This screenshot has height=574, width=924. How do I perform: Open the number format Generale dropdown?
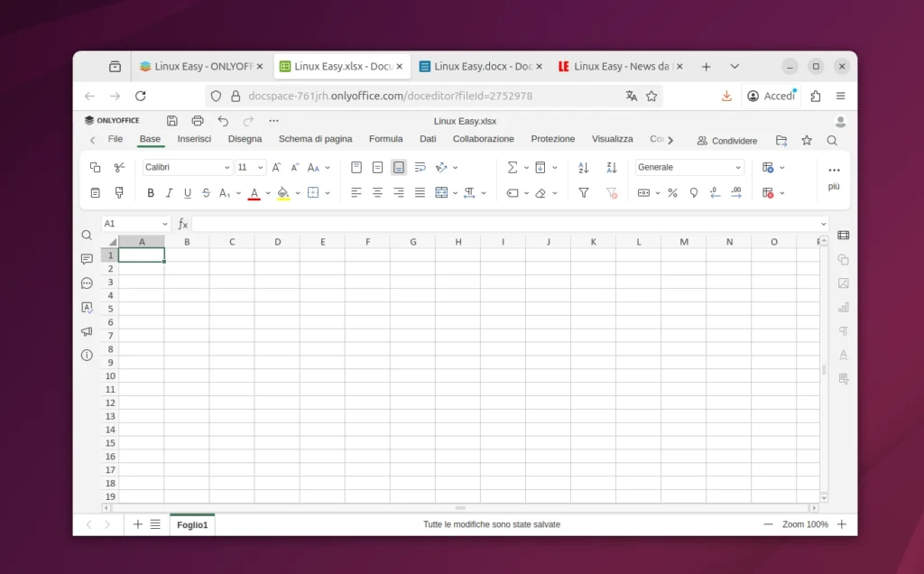click(688, 166)
